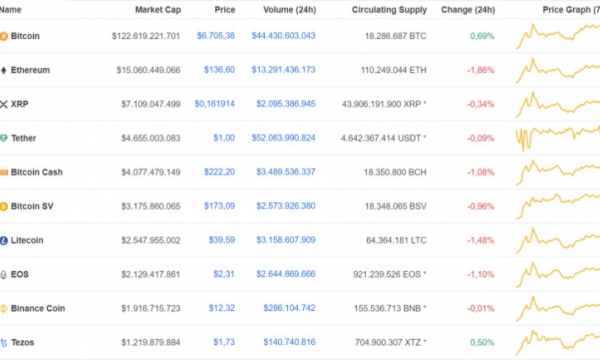Click Ethereum volume $13.291.436.173
Image resolution: width=600 pixels, height=360 pixels.
(x=284, y=70)
